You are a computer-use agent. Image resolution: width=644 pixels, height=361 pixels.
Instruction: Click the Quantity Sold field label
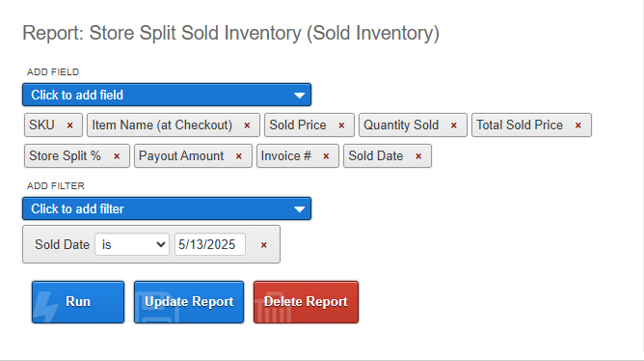tap(401, 125)
